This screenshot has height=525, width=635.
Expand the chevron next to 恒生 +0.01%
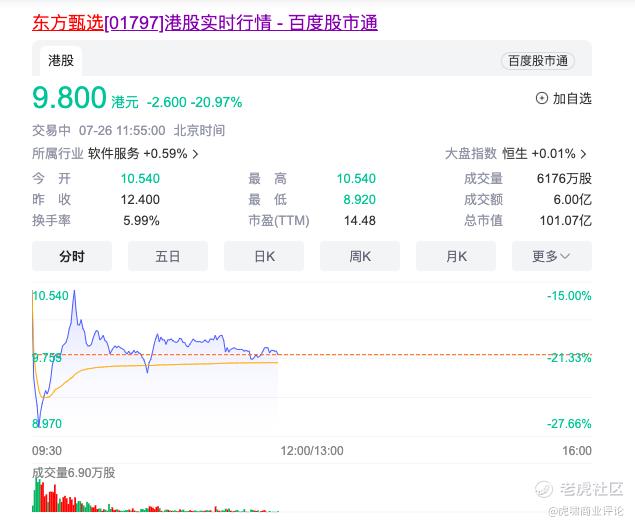(x=583, y=154)
